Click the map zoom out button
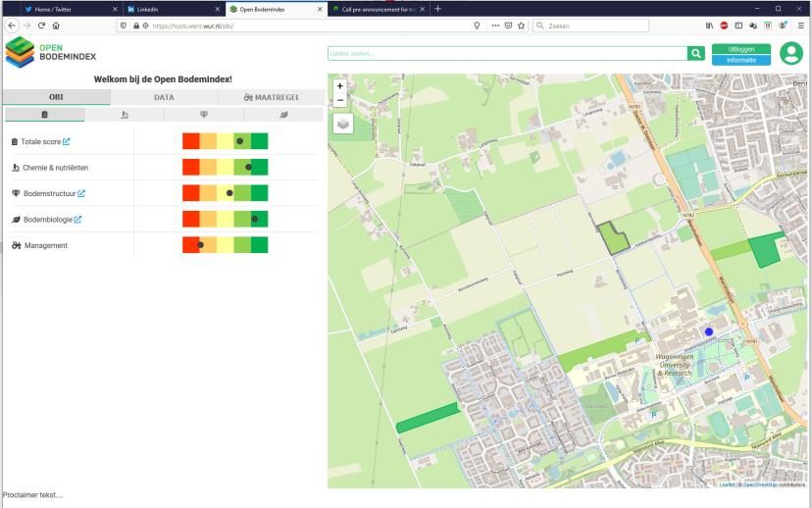The height and width of the screenshot is (508, 812). point(339,100)
